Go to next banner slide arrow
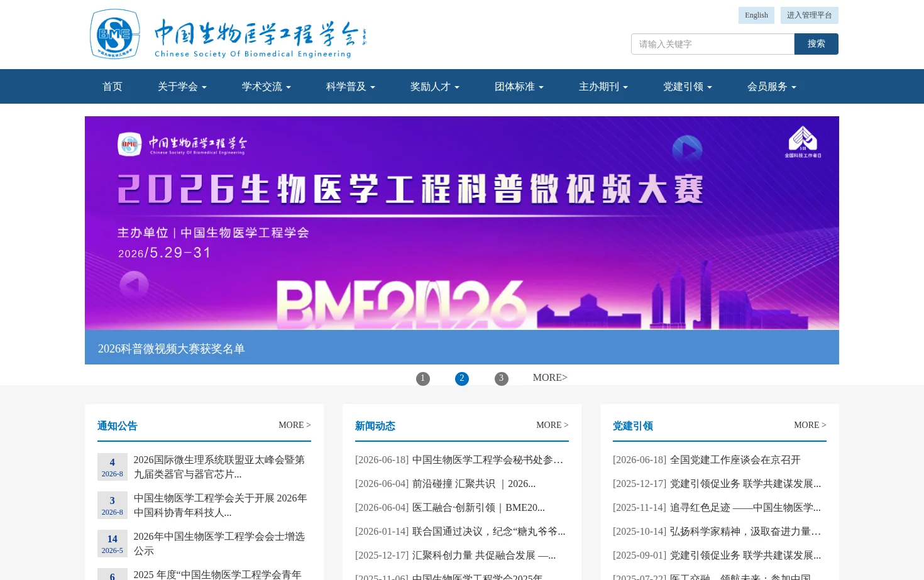Image resolution: width=924 pixels, height=580 pixels. pyautogui.click(x=687, y=150)
